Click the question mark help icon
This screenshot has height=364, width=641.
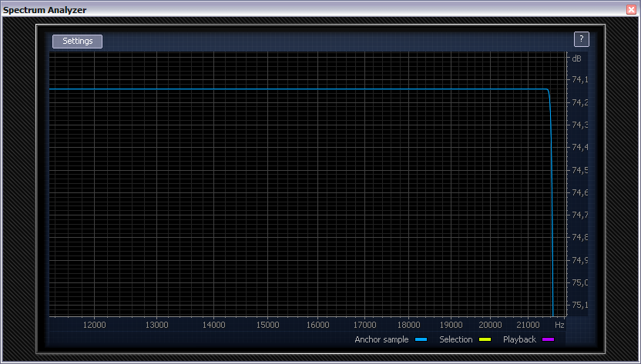click(x=582, y=39)
